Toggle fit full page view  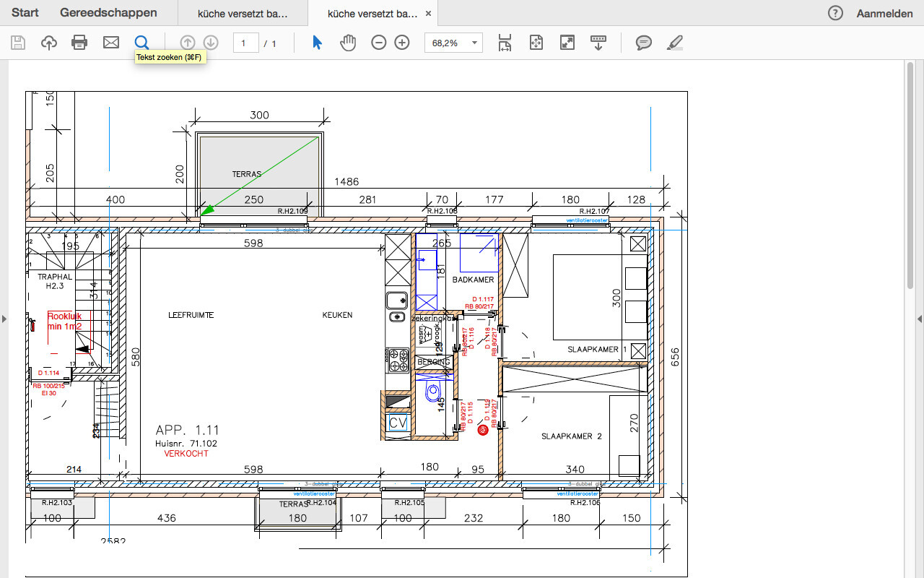pos(536,43)
